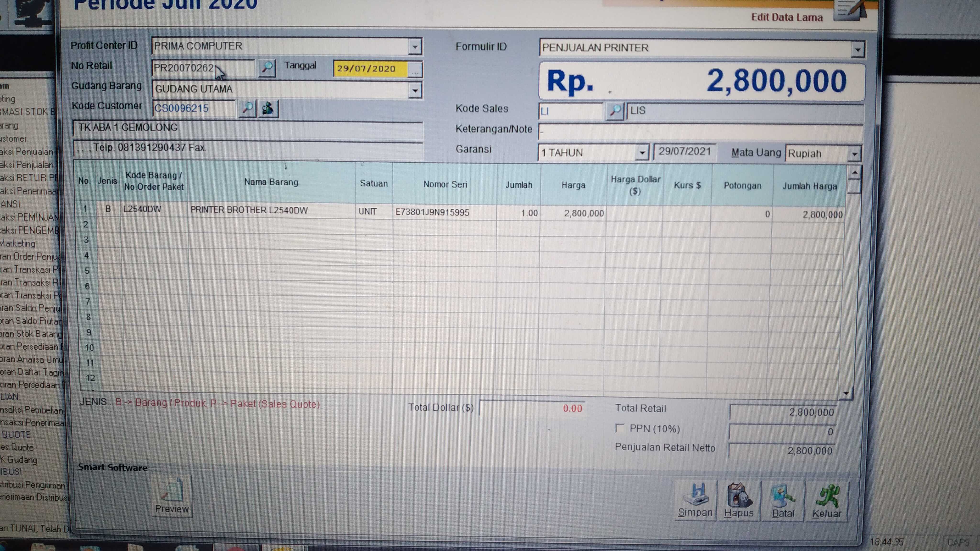Click the Kode Customer search magnifier icon
This screenshot has height=551, width=980.
(247, 109)
